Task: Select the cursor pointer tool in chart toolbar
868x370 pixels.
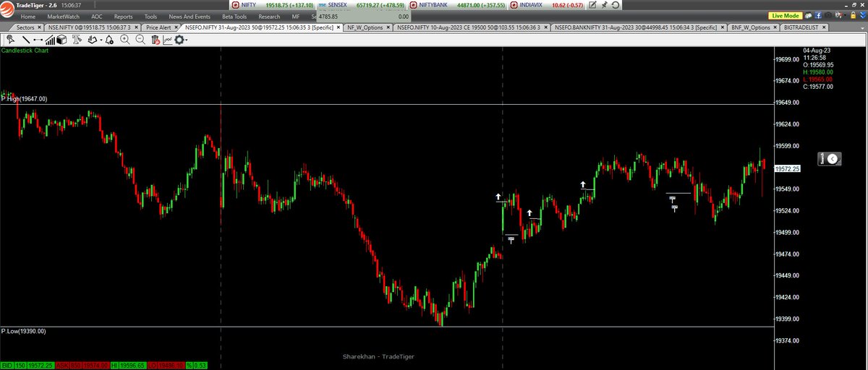Action: (10, 40)
